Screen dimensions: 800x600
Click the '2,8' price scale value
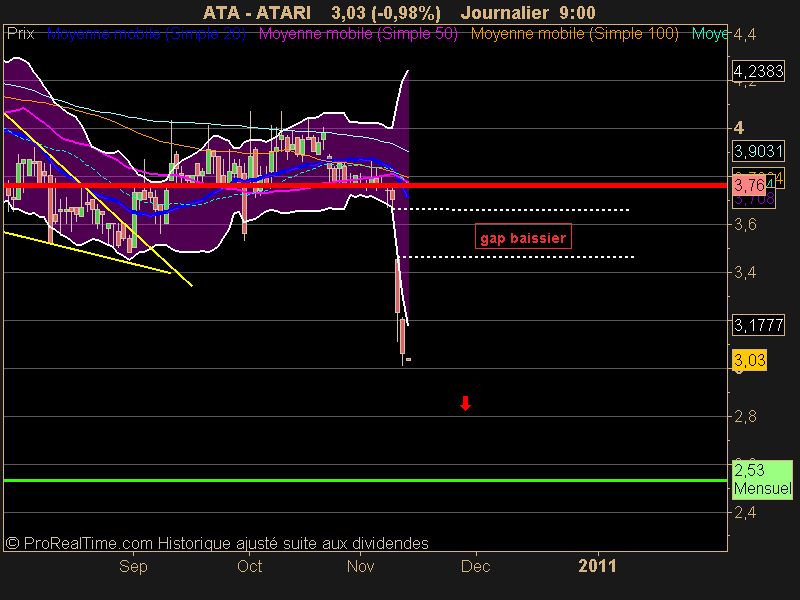[x=745, y=417]
